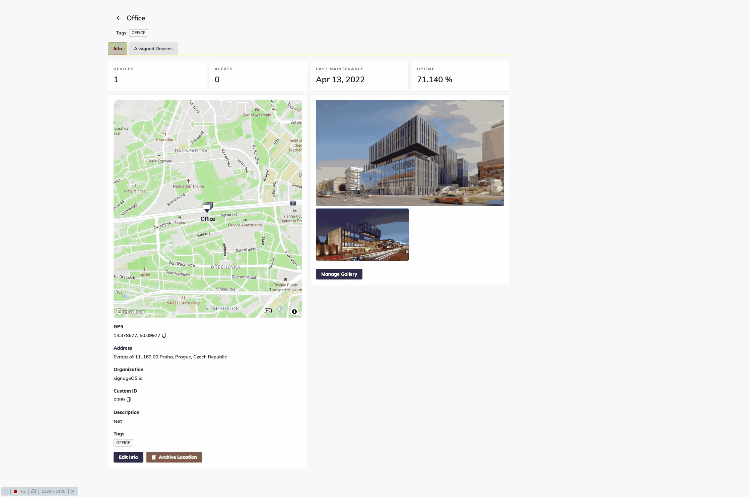
Task: Click the map style icon at the map's bottom right
Action: point(268,312)
